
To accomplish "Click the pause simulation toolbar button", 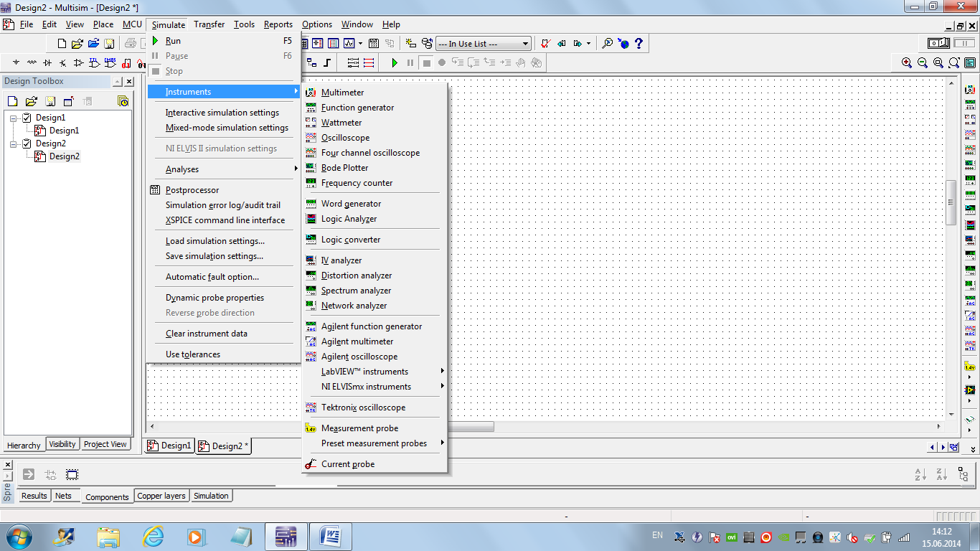I will 410,63.
